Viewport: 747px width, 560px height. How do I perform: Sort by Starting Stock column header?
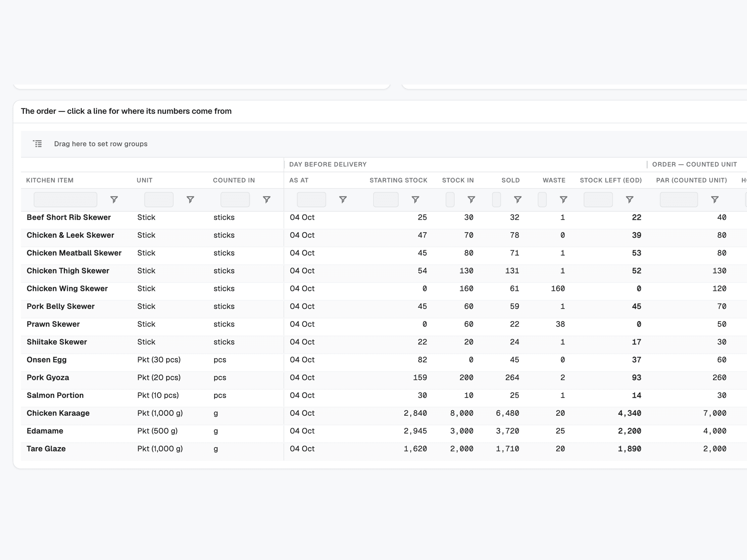[x=398, y=180]
